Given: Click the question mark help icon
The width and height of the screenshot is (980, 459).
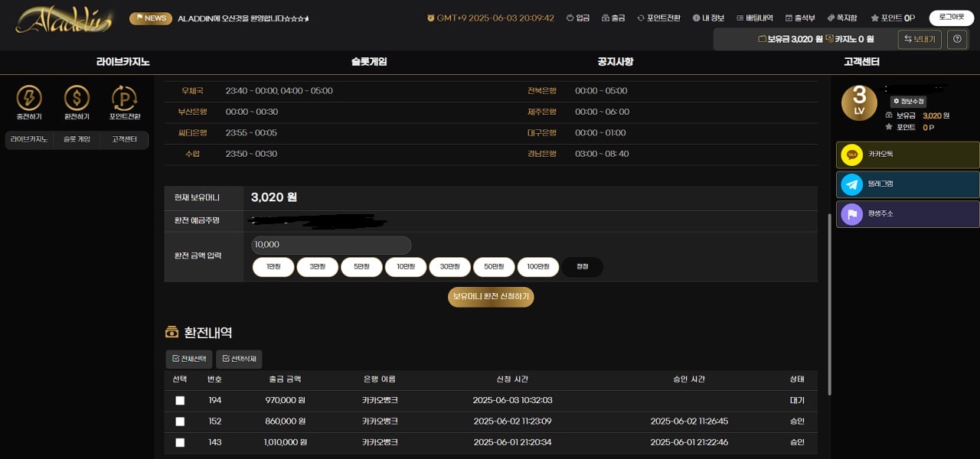Looking at the screenshot, I should (x=957, y=39).
